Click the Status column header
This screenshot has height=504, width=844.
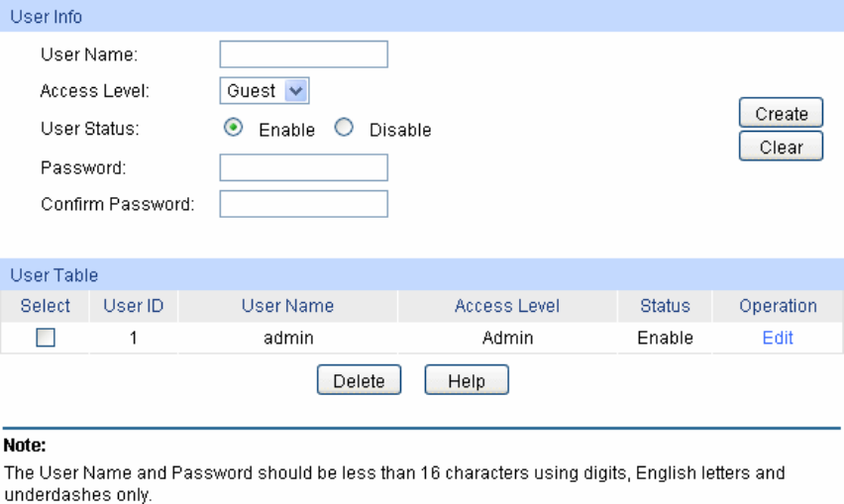665,306
